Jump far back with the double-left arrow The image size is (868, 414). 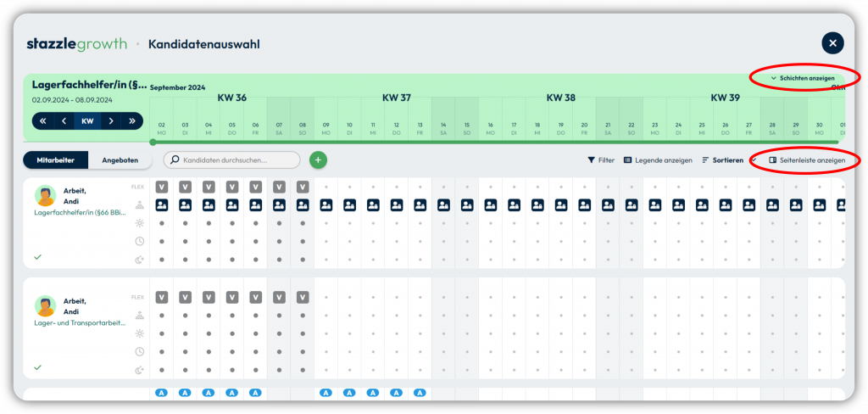[42, 120]
